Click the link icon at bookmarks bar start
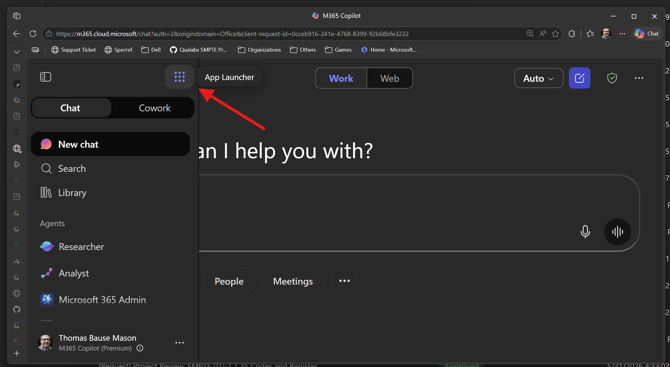The width and height of the screenshot is (670, 367). point(35,50)
